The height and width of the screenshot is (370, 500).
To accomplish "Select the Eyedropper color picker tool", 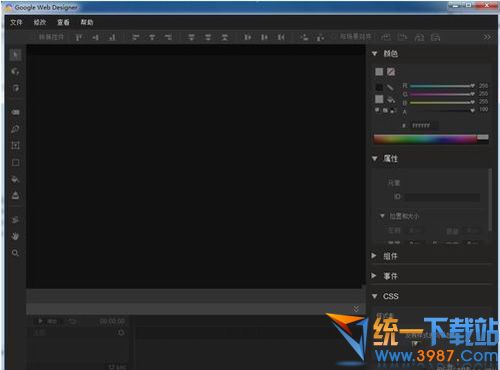I will pos(15,220).
